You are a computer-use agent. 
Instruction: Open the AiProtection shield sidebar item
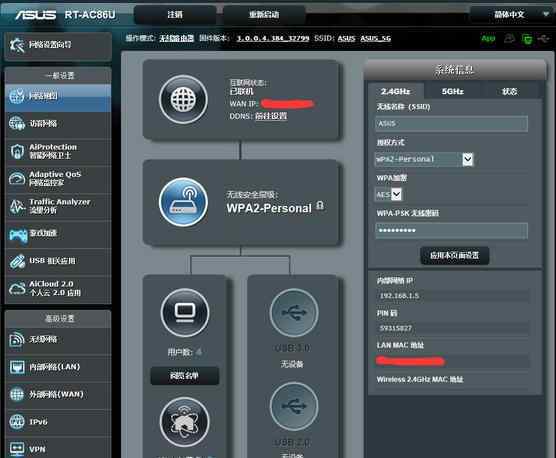coord(58,151)
